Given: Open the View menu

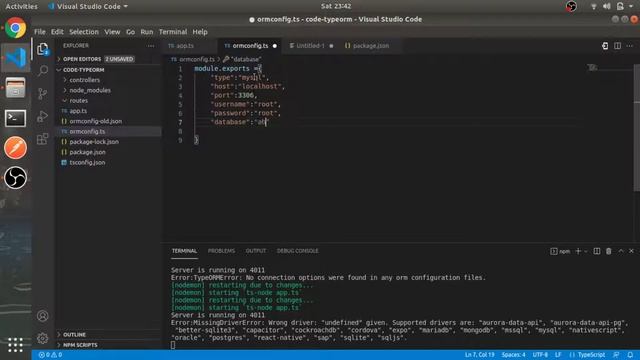Looking at the screenshot, I should coord(112,32).
